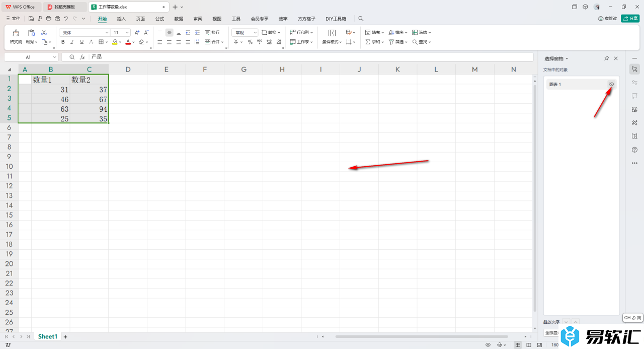
Task: Click the currency ¥ format icon
Action: click(235, 42)
